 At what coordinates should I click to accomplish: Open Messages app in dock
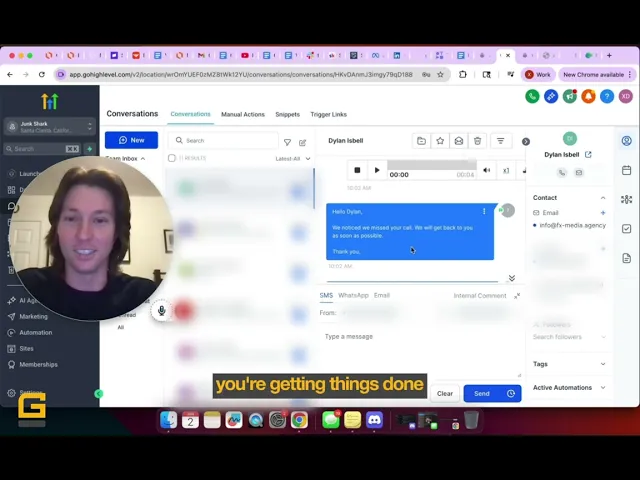(x=331, y=420)
